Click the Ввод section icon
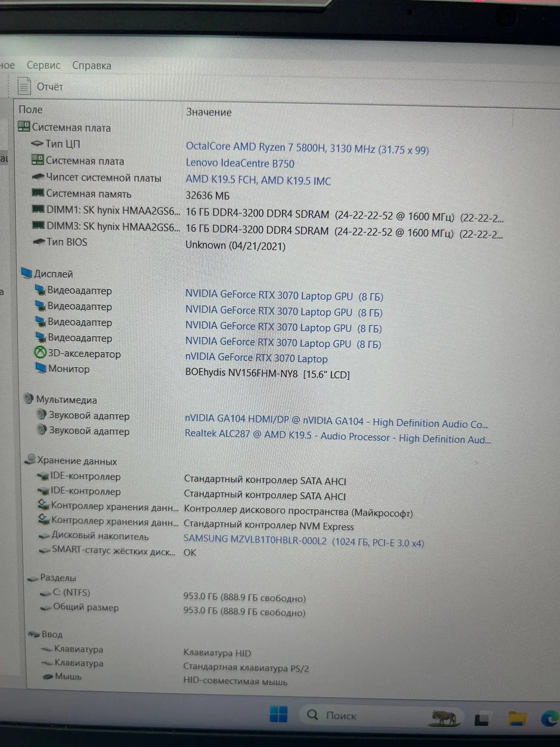The width and height of the screenshot is (560, 747). point(34,634)
